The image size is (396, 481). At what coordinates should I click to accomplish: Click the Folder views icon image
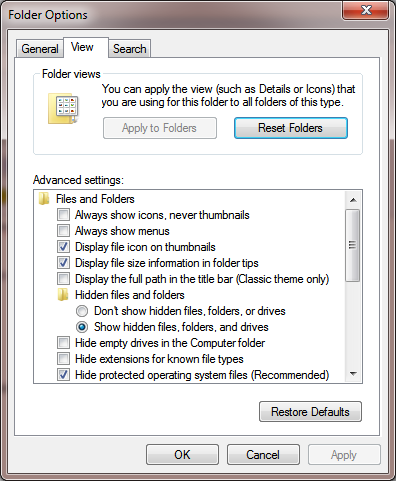point(63,108)
